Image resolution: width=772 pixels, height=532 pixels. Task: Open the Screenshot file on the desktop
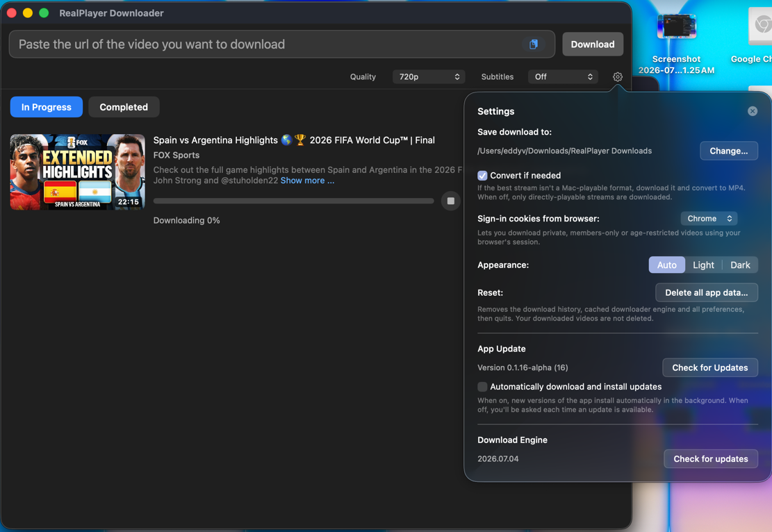(x=676, y=44)
